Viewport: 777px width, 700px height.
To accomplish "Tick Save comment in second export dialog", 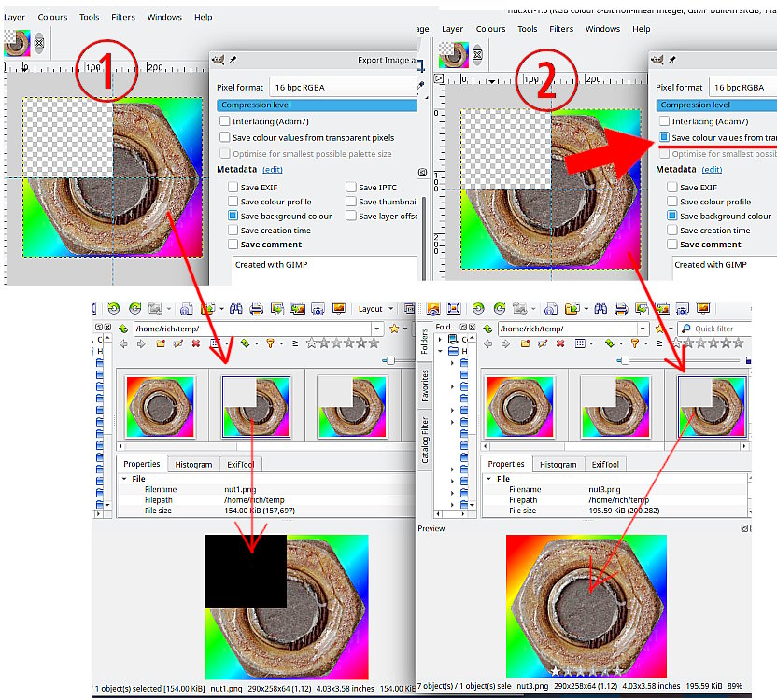I will tap(672, 245).
